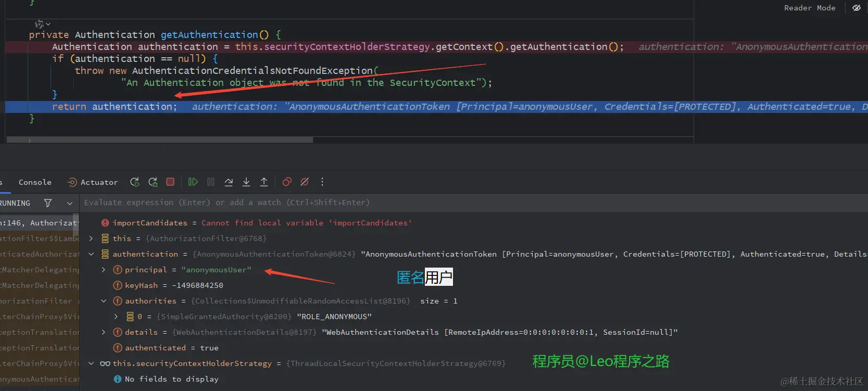Click the AuthenticationCredentialsNotFoundException class name
This screenshot has width=868, height=391.
click(253, 71)
